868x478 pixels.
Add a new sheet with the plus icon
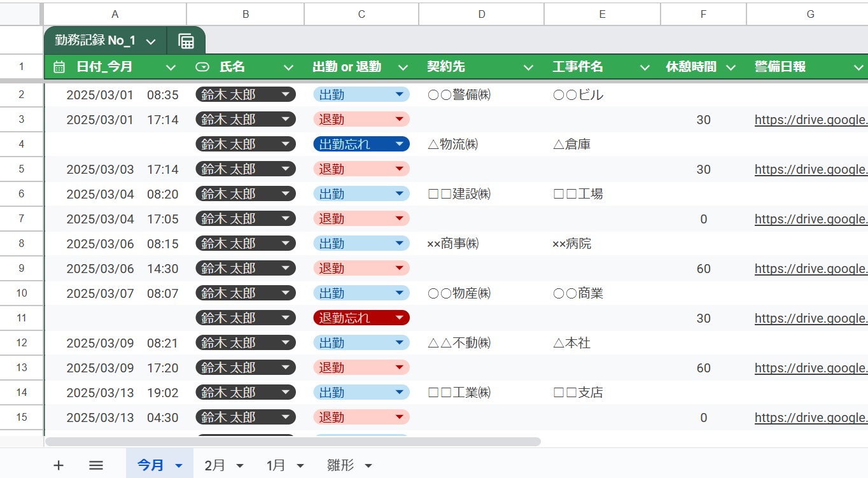click(x=58, y=465)
